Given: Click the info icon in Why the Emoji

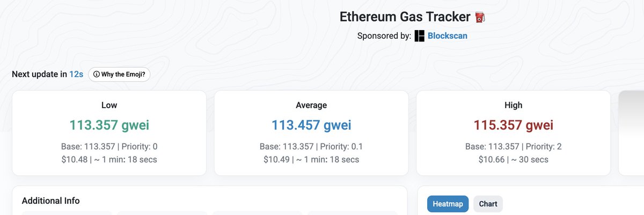Looking at the screenshot, I should [97, 74].
